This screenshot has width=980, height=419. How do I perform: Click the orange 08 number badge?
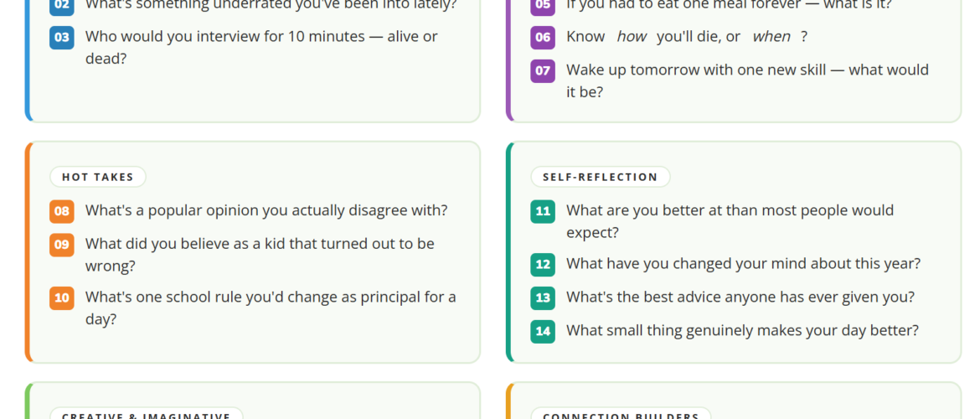62,211
